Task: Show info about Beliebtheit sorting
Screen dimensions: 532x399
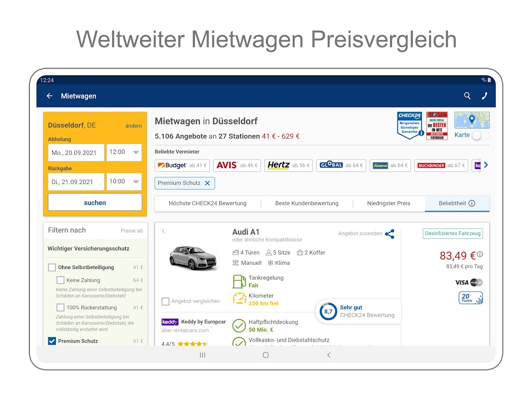Action: (x=472, y=203)
